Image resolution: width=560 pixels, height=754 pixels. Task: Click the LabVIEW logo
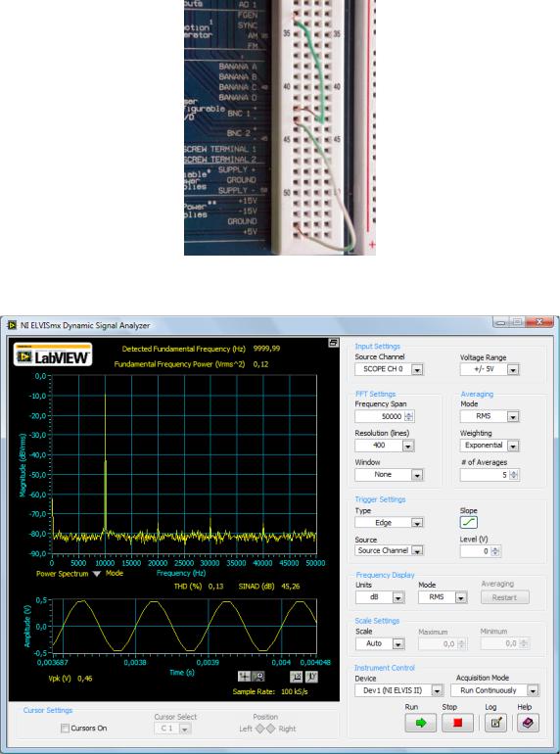[x=53, y=354]
